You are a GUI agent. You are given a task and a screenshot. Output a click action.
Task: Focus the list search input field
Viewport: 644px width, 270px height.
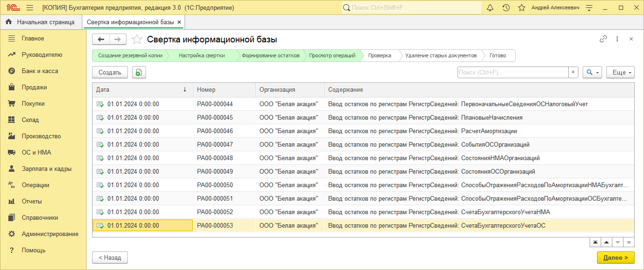pyautogui.click(x=513, y=72)
